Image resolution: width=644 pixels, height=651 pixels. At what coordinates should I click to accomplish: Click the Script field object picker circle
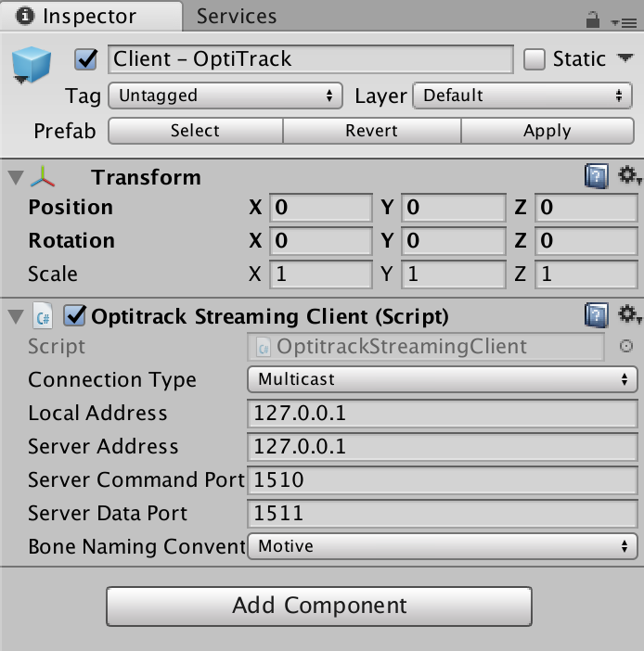click(626, 347)
